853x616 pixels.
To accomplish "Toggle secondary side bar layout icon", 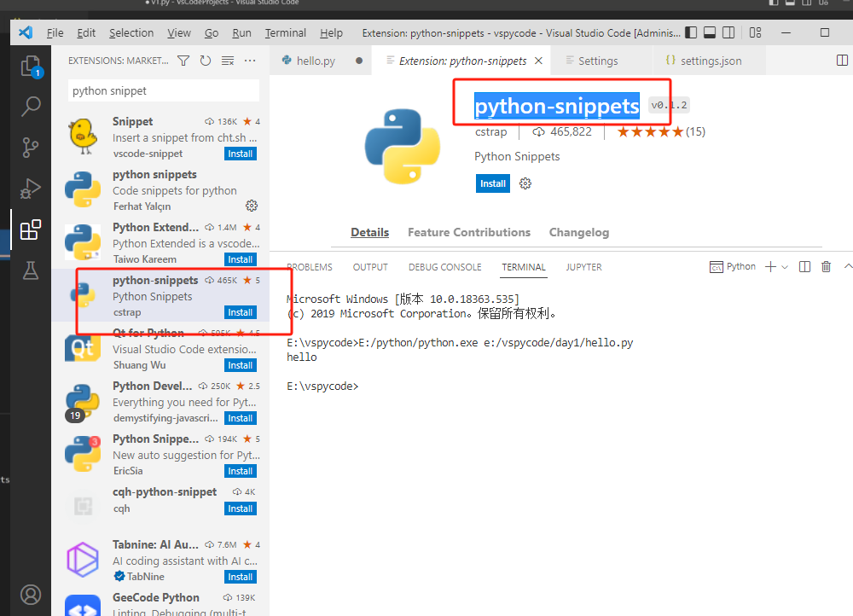I will 728,32.
